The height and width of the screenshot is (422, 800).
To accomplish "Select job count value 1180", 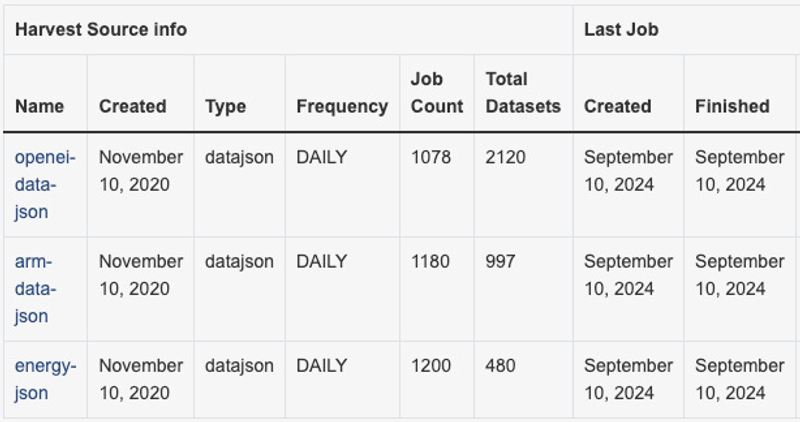I will [430, 261].
